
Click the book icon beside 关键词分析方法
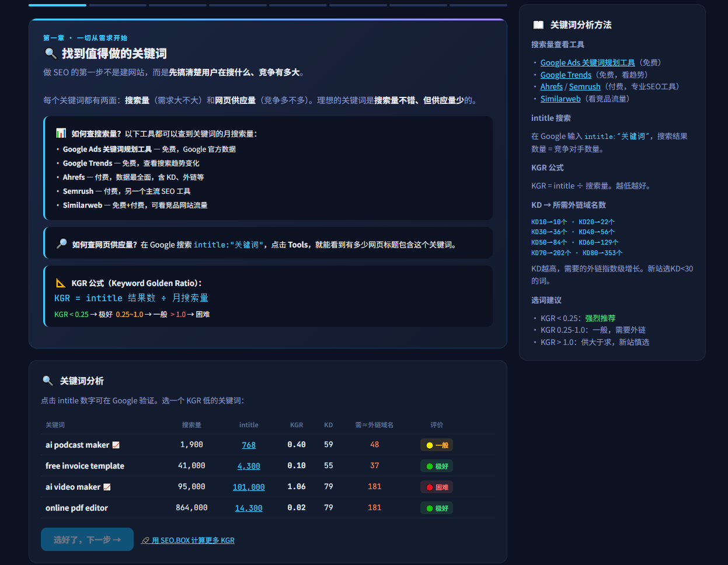pos(538,25)
